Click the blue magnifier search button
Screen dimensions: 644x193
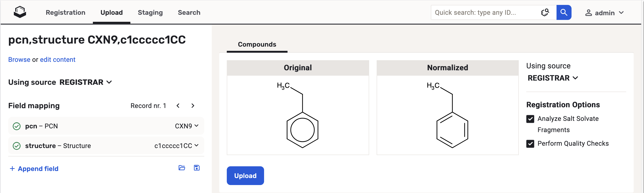(x=564, y=12)
